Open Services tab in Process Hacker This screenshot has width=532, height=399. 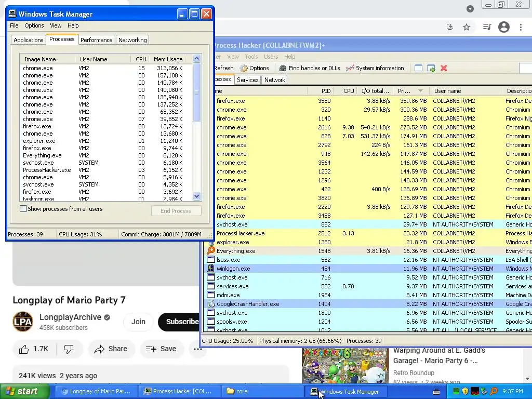[247, 79]
